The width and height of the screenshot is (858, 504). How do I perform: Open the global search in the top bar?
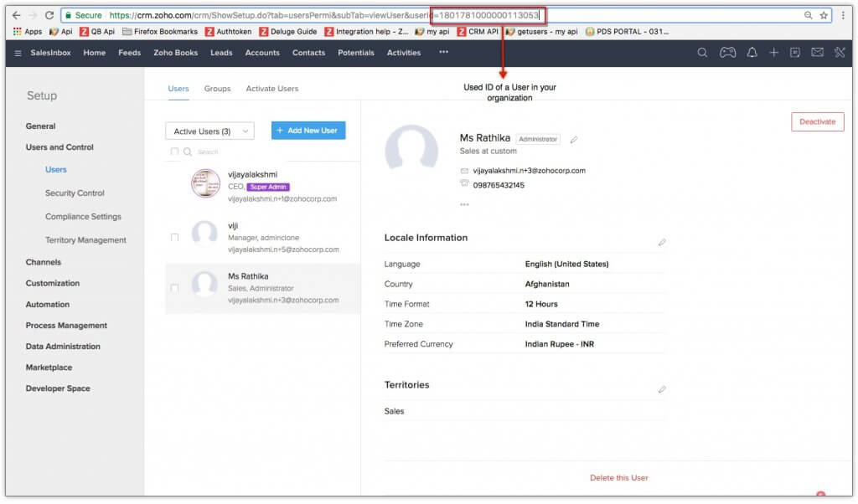(702, 52)
